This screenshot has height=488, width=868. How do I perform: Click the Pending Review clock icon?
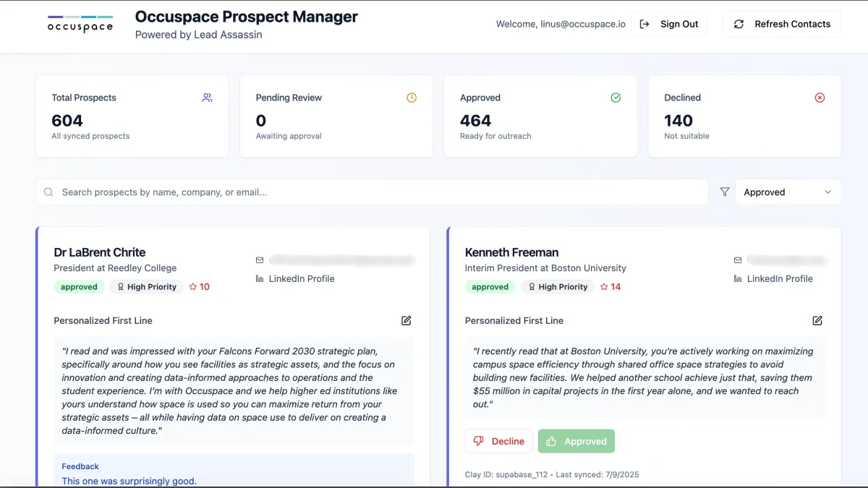point(412,98)
